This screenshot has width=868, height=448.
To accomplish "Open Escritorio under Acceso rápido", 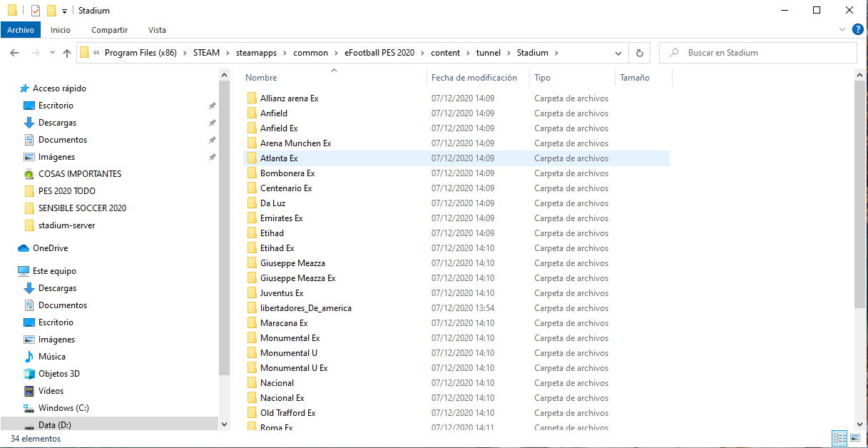I will click(x=56, y=106).
